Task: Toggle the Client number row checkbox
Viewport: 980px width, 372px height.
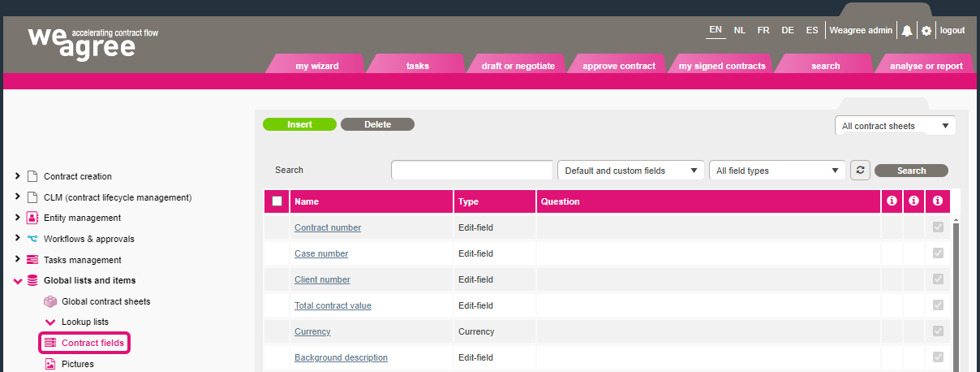Action: pyautogui.click(x=938, y=279)
